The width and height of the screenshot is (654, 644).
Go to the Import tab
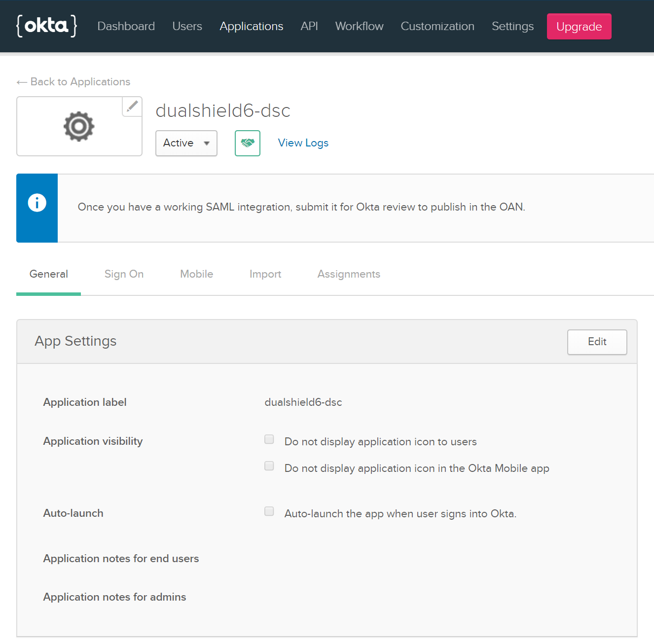tap(265, 274)
